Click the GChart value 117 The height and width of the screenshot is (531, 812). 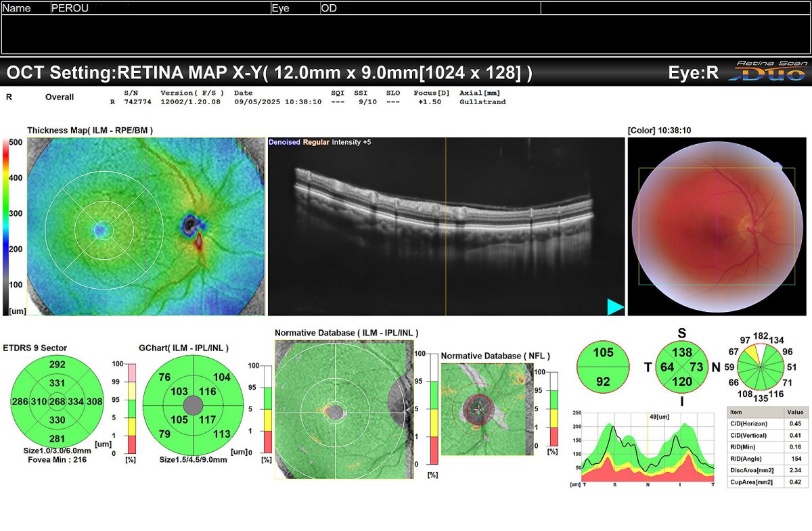[208, 420]
